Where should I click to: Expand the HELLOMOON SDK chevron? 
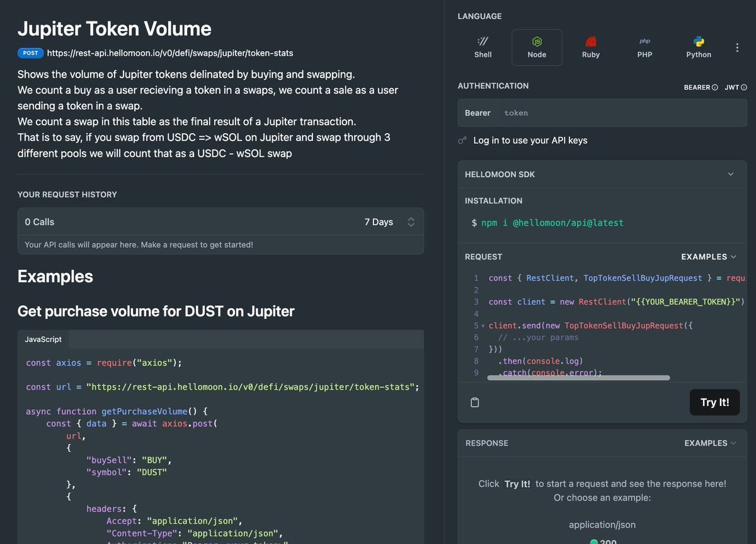point(731,174)
